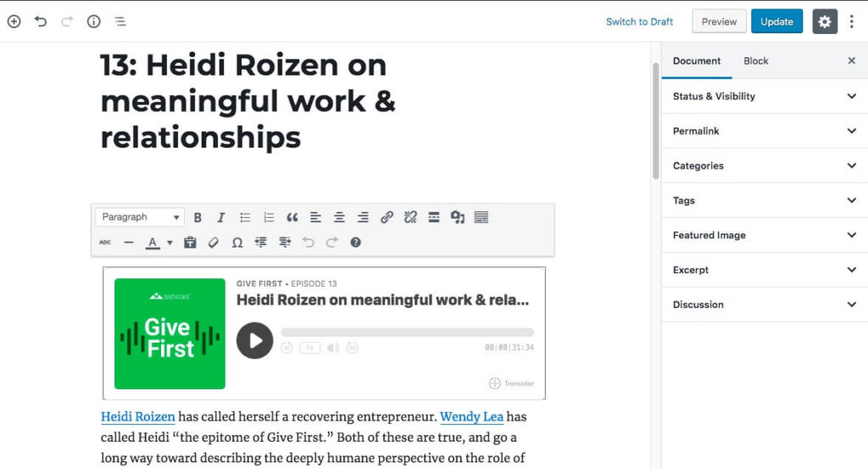Increase the paragraph indent

tap(285, 242)
